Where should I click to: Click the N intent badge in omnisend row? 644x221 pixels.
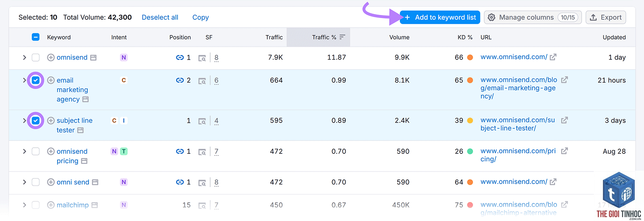point(124,58)
